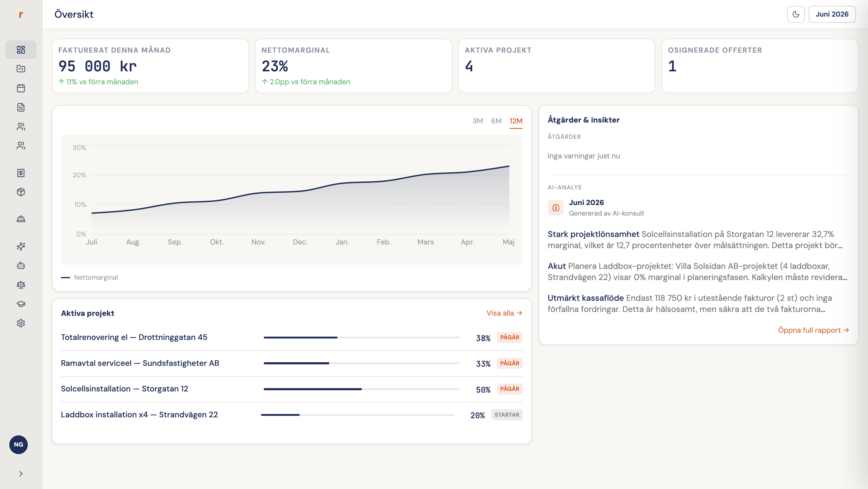This screenshot has width=868, height=489.
Task: Click the brain icon beside Juni 2026 analysis
Action: (556, 208)
